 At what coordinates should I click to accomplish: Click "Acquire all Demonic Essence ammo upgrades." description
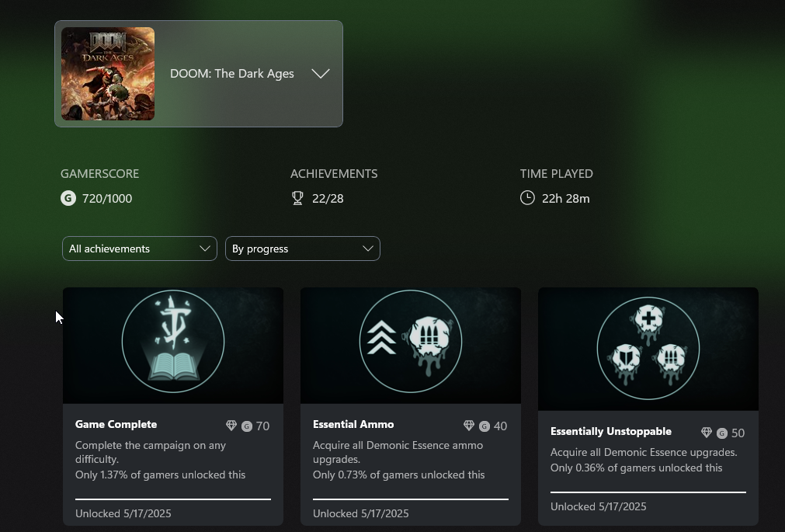pyautogui.click(x=398, y=452)
